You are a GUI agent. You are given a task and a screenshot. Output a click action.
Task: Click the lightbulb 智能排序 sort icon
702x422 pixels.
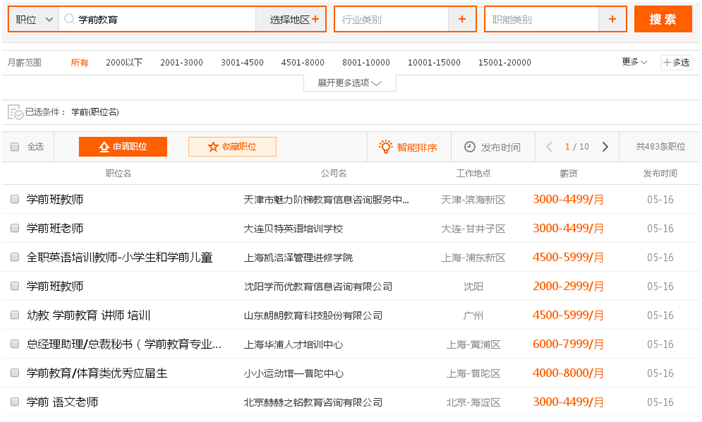(386, 147)
